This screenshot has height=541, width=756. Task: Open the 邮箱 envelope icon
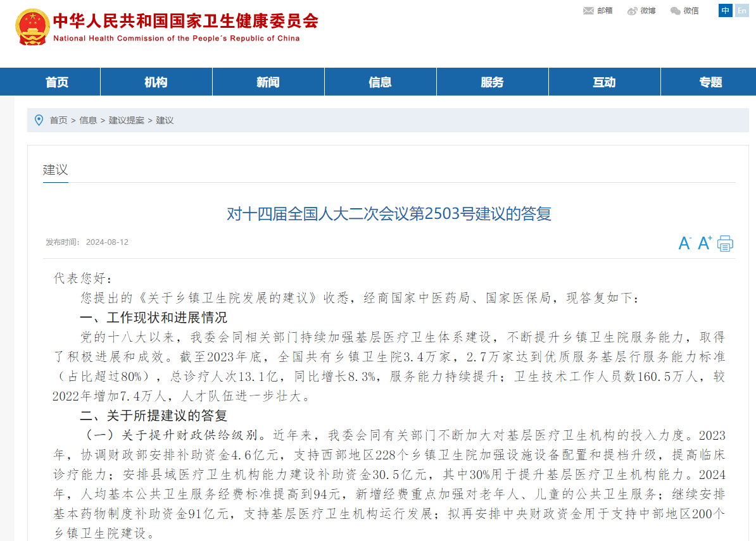click(x=588, y=11)
